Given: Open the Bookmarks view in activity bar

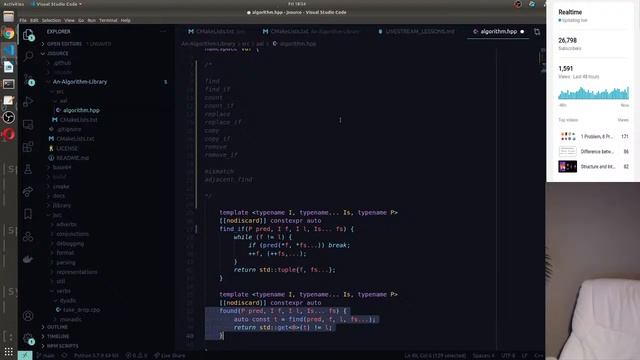Looking at the screenshot, I should tap(28, 214).
